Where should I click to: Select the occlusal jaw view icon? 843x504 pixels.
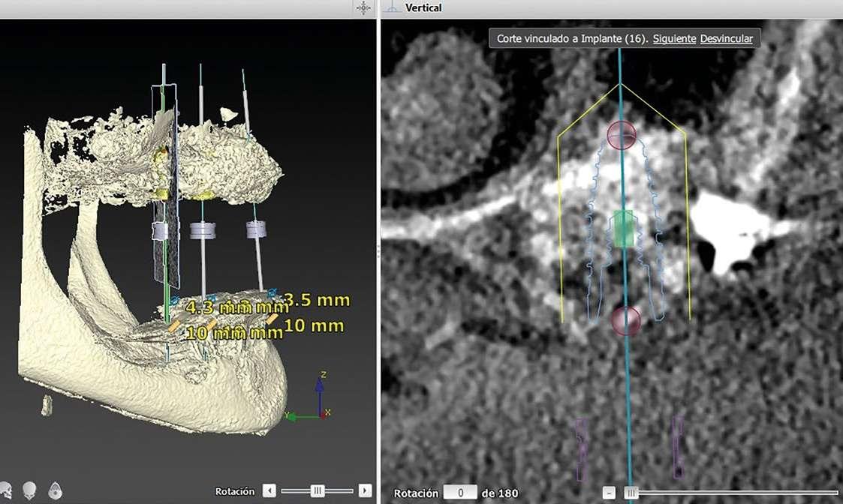(55, 490)
